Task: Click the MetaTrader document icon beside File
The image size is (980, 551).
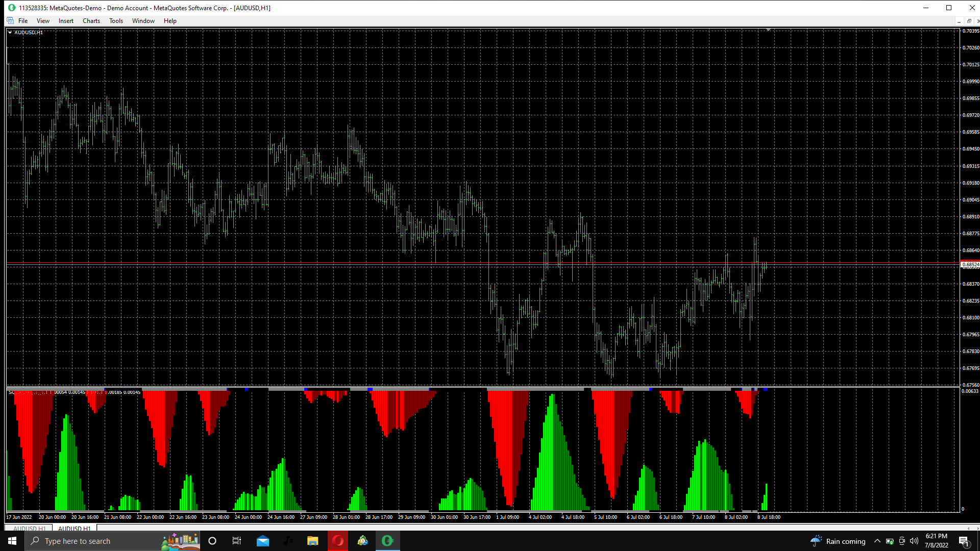Action: 10,21
